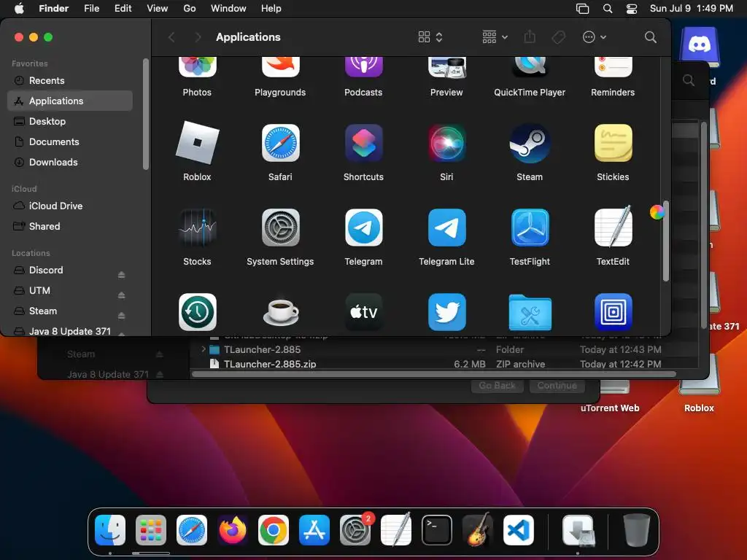This screenshot has height=560, width=747.
Task: Open the Action ellipsis menu dropdown
Action: (x=594, y=36)
